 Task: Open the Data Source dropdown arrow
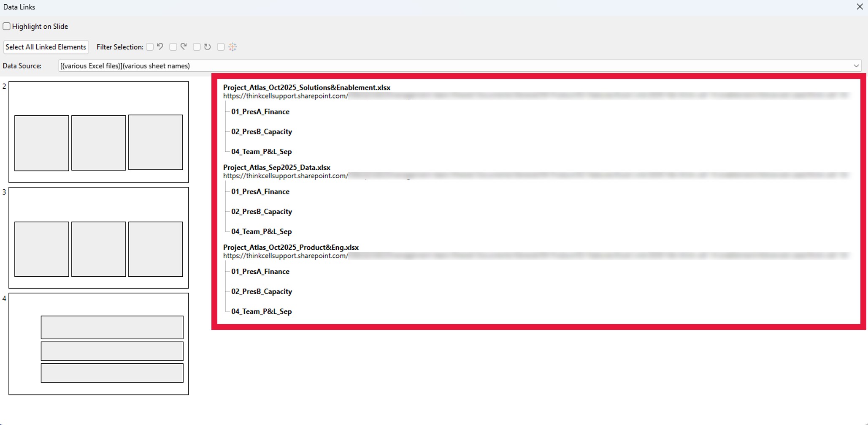tap(856, 66)
